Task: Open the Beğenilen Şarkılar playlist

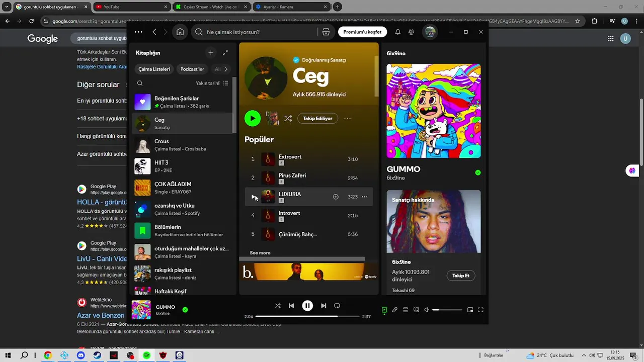Action: [x=183, y=102]
